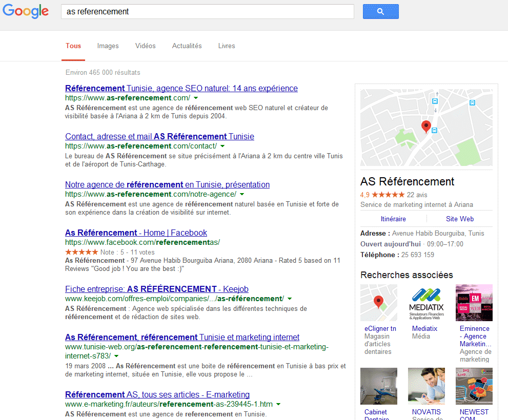Click 'Eminence - Agence Marketin...' link

point(475,336)
